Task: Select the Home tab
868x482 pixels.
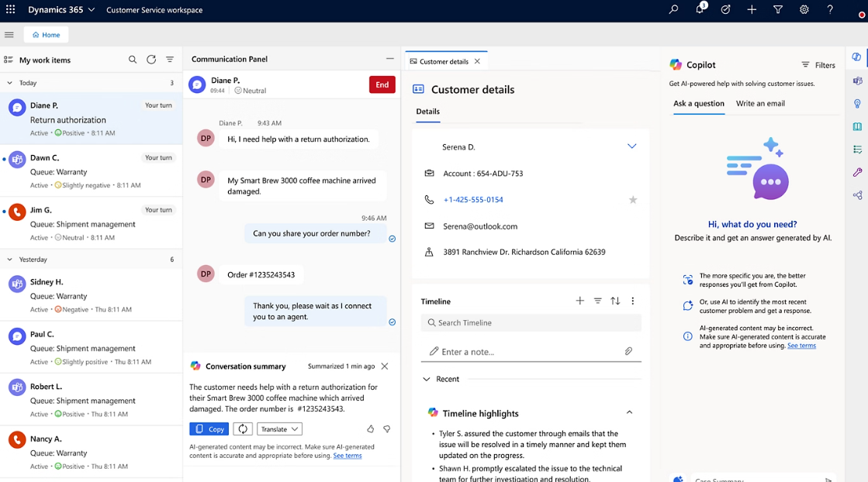Action: pos(46,34)
